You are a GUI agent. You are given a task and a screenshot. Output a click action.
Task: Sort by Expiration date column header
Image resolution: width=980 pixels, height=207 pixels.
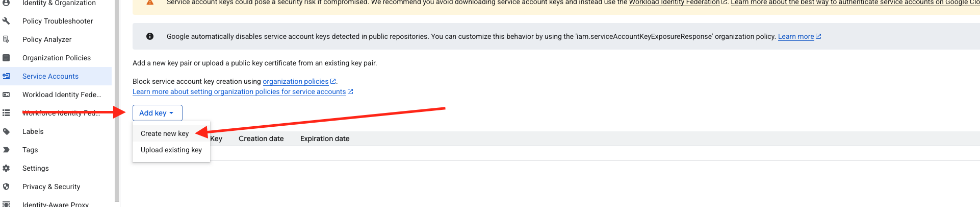pyautogui.click(x=325, y=139)
